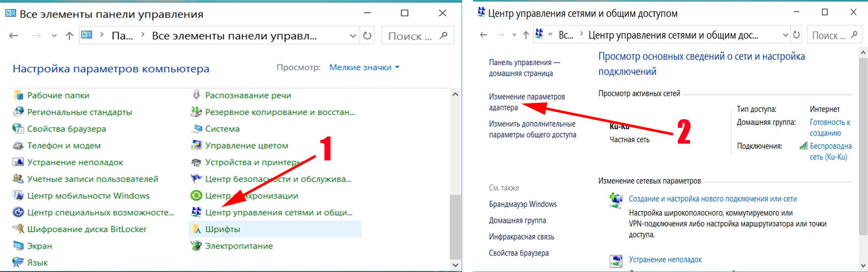Viewport: 868px width, 272px height.
Task: Go up one level in Network Center
Action: pyautogui.click(x=526, y=35)
